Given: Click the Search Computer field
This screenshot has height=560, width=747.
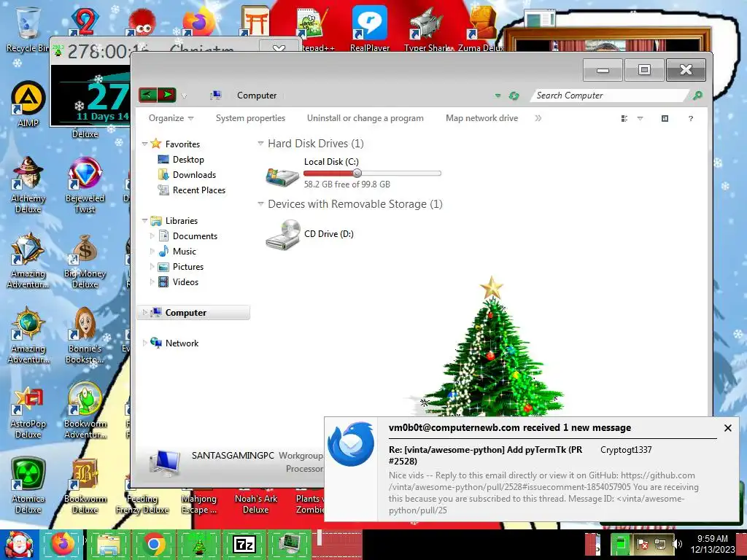Looking at the screenshot, I should click(x=611, y=96).
